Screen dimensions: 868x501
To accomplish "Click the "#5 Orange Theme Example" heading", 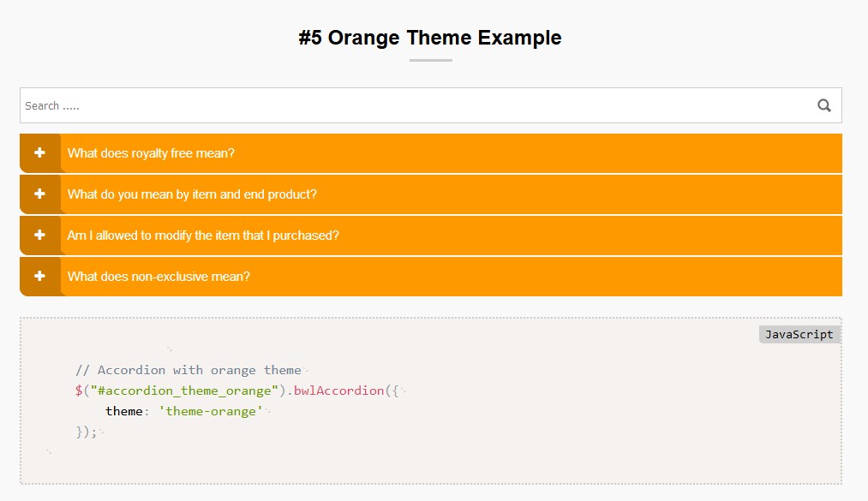I will pyautogui.click(x=430, y=38).
